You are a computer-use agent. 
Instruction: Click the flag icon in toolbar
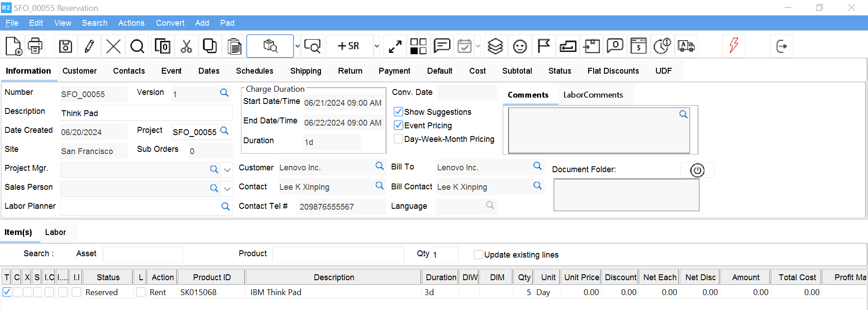(543, 46)
